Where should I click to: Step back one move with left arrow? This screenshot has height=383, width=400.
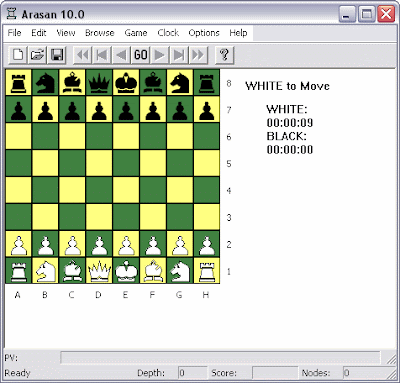(121, 55)
